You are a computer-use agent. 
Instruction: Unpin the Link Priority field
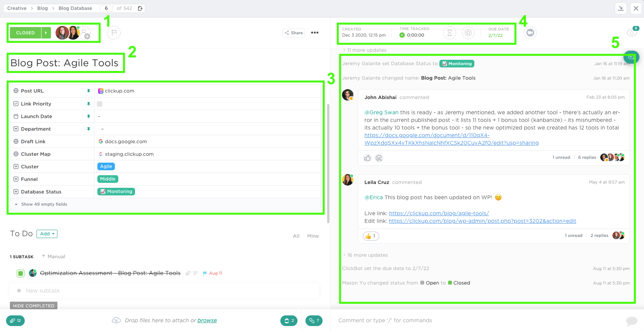tap(89, 104)
